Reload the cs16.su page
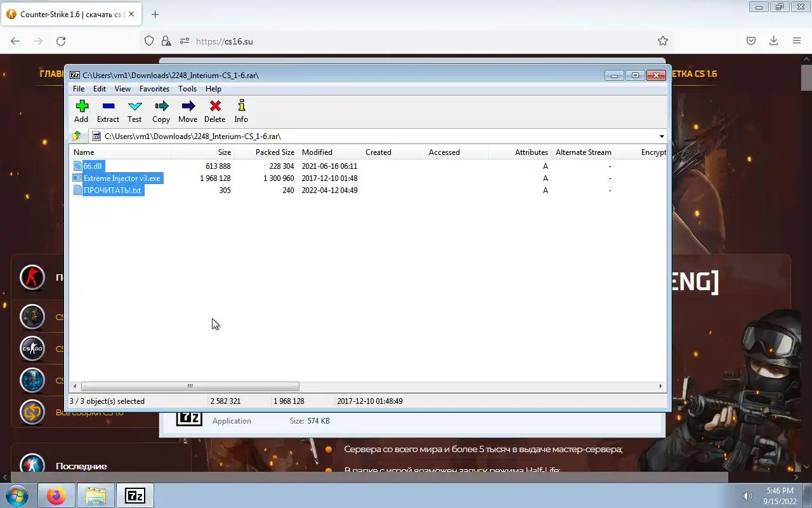 (61, 41)
